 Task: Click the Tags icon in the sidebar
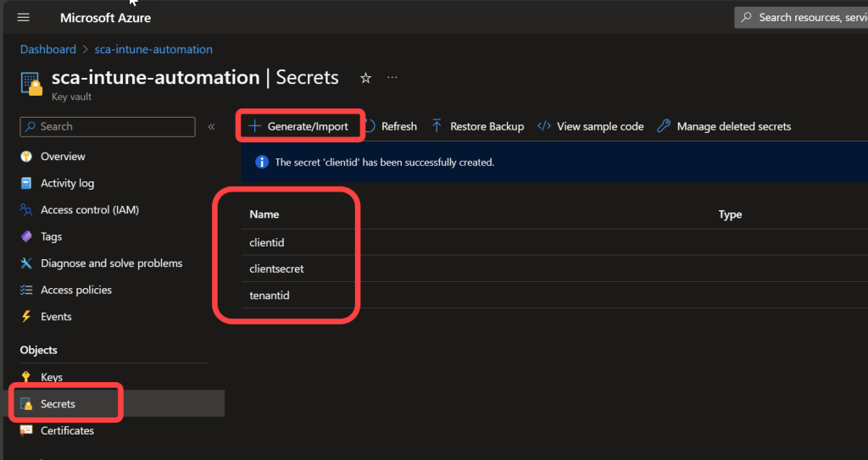point(26,237)
